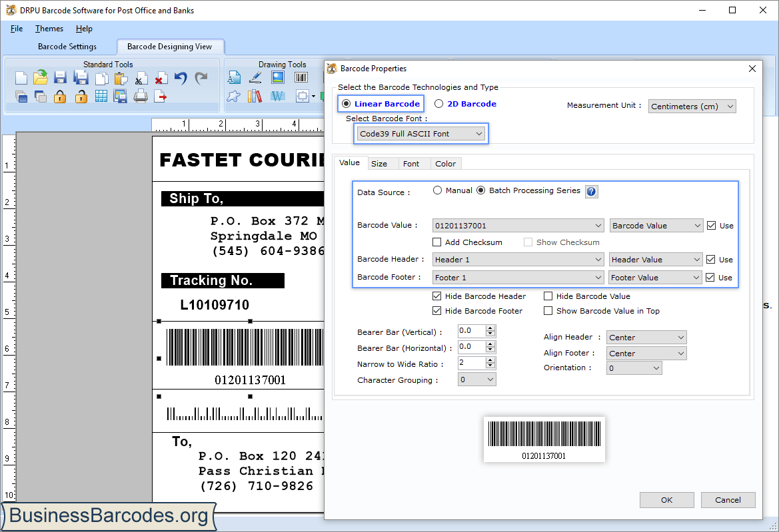Expand the Barcode Value 01201137001 dropdown
Viewport: 779px width, 532px height.
point(518,226)
